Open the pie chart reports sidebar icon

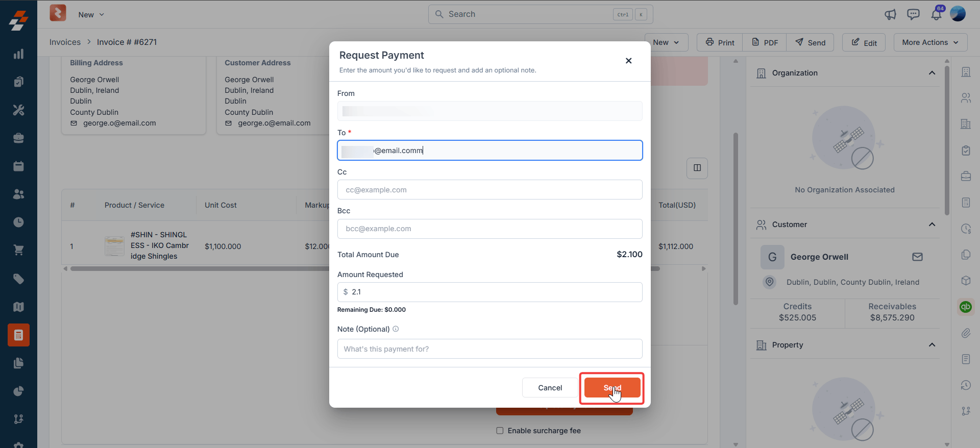click(x=18, y=391)
